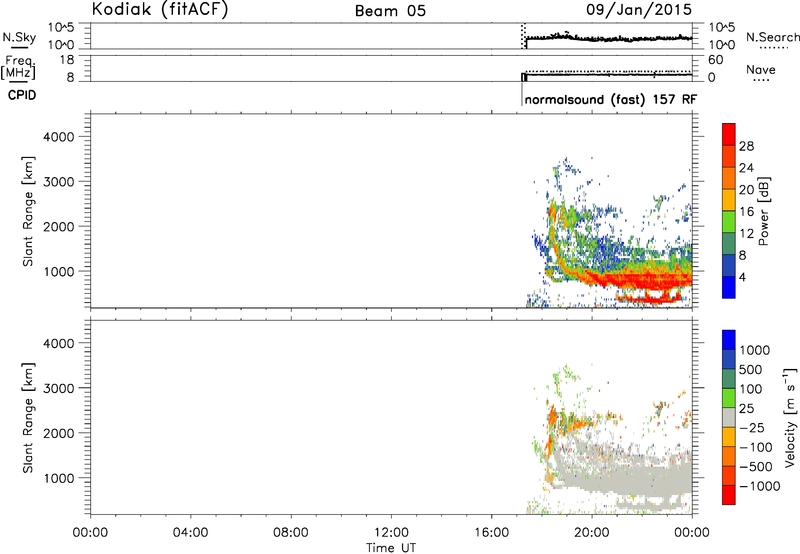The width and height of the screenshot is (800, 554).
Task: Select the "4000" tick of the power panel
Action: coord(59,137)
